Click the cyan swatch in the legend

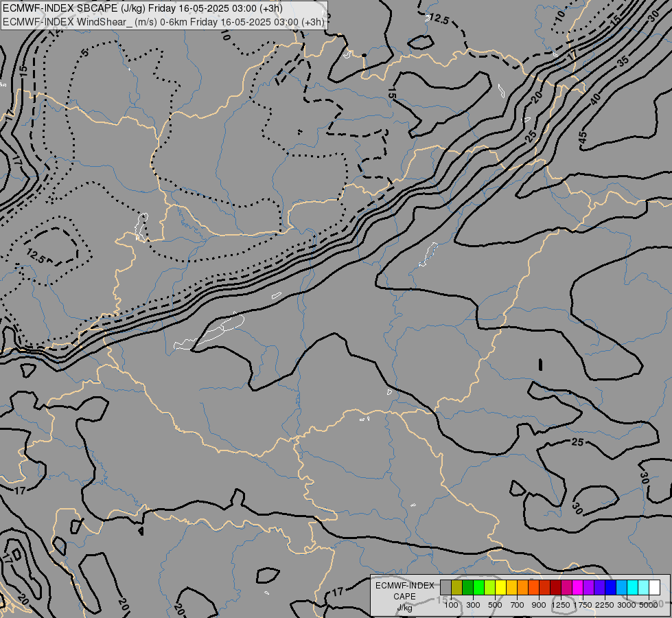(633, 587)
